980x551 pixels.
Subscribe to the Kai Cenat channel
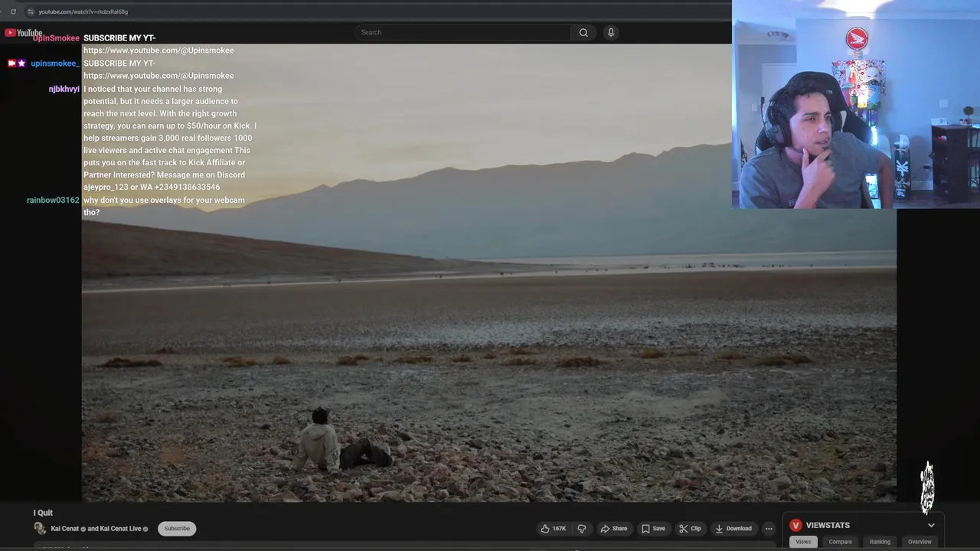177,529
